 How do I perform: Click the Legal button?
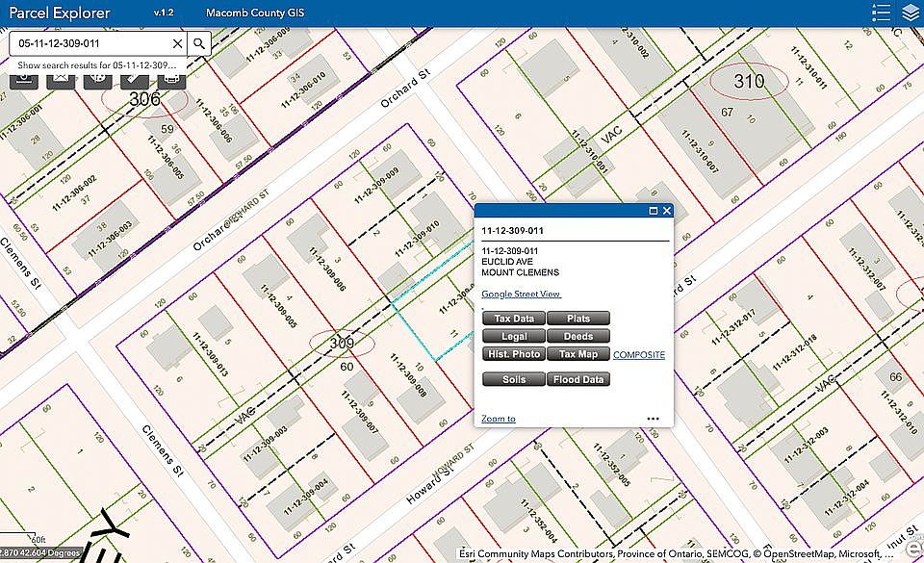514,336
